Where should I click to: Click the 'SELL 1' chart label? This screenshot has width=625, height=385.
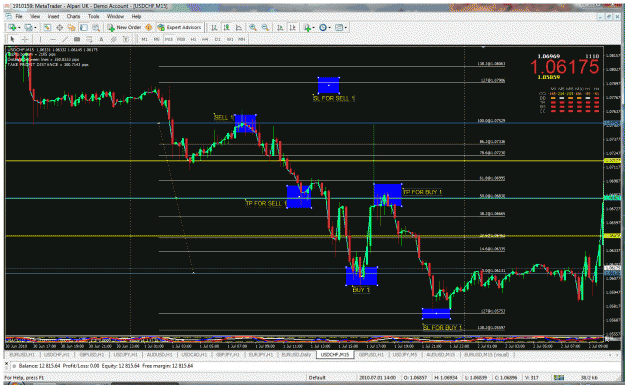224,117
